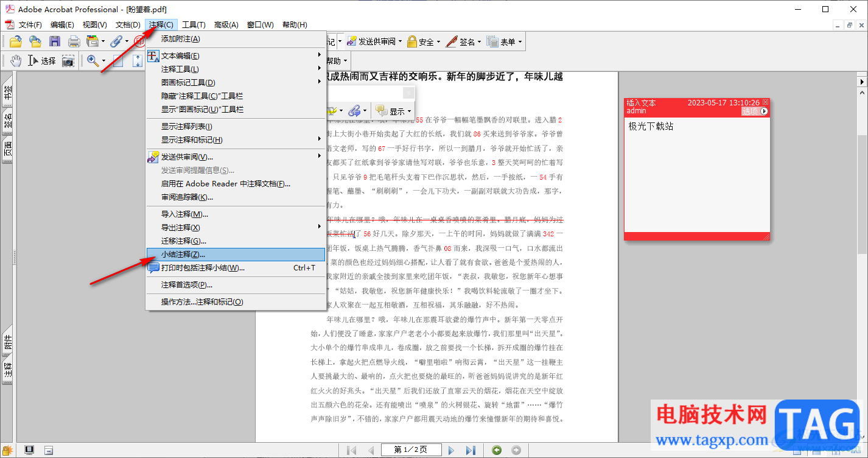868x458 pixels.
Task: Open the View menu
Action: 94,25
